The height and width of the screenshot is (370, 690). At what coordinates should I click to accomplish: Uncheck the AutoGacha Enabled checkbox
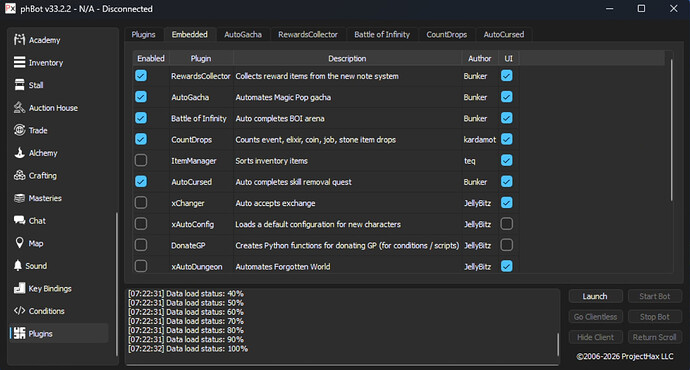click(x=141, y=97)
